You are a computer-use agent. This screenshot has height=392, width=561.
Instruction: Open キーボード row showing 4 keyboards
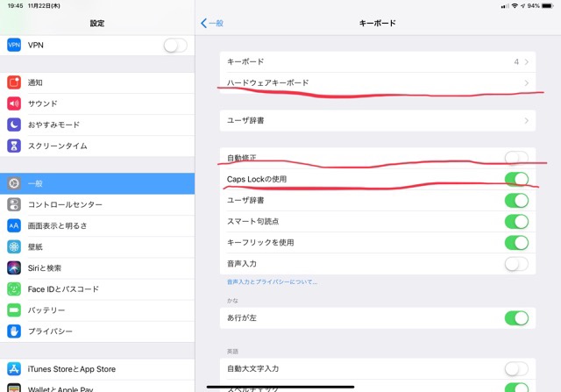coord(378,62)
